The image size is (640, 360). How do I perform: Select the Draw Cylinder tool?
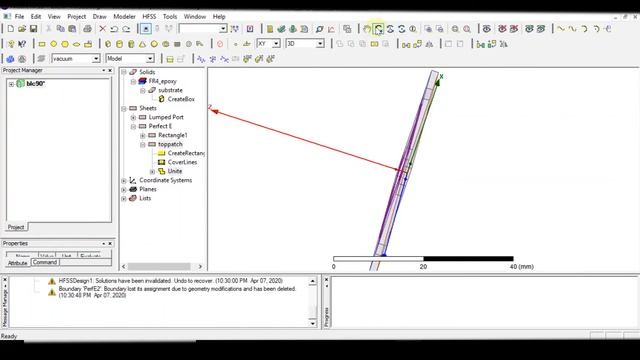[120, 44]
